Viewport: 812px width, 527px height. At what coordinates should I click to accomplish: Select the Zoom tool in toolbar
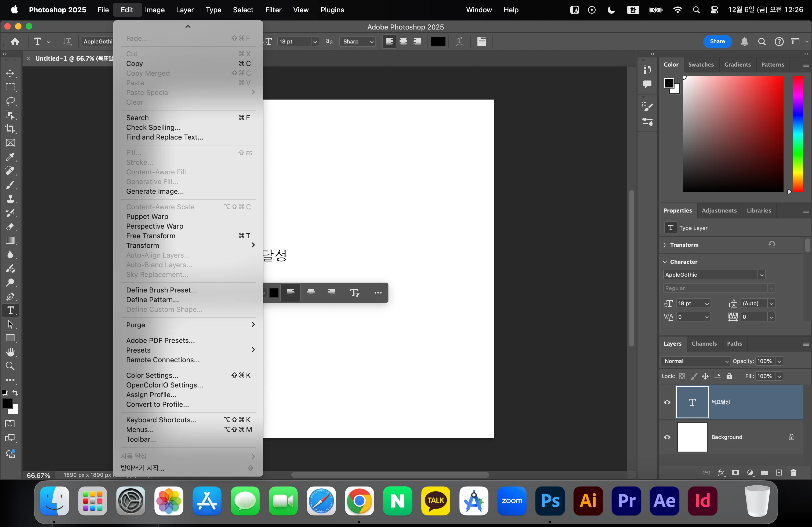click(10, 366)
